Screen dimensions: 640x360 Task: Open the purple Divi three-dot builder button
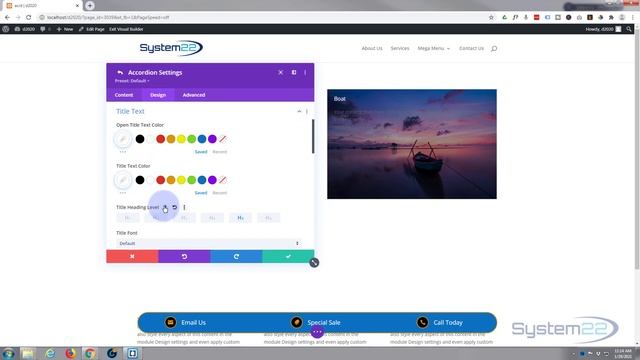(x=317, y=332)
